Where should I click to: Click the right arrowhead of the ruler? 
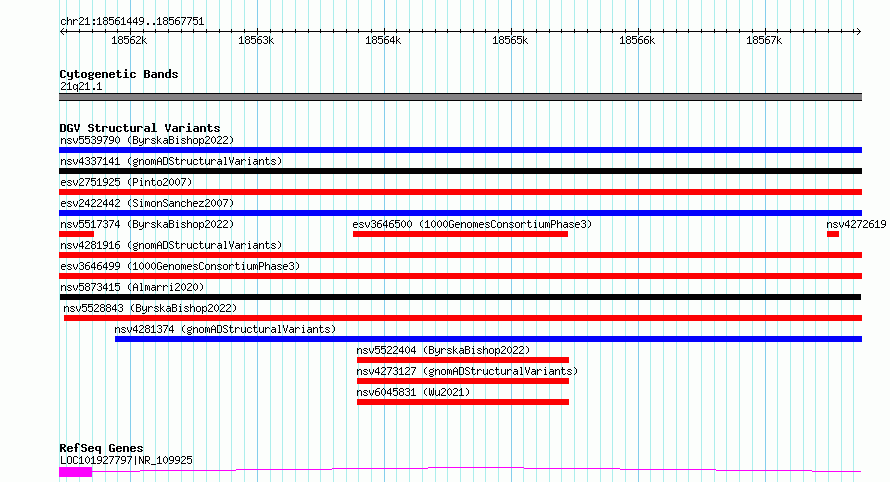[x=858, y=32]
